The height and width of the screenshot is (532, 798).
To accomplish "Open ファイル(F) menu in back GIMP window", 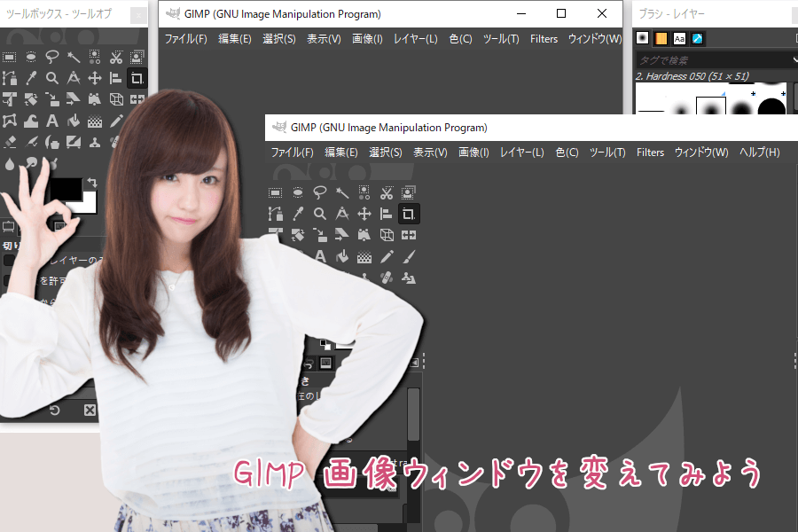I will (186, 39).
